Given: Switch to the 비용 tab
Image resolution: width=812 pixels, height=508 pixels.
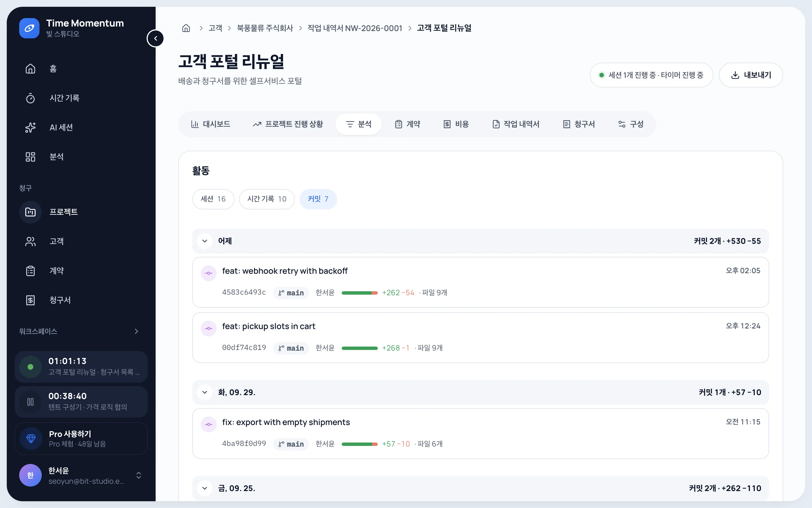Looking at the screenshot, I should pos(456,124).
